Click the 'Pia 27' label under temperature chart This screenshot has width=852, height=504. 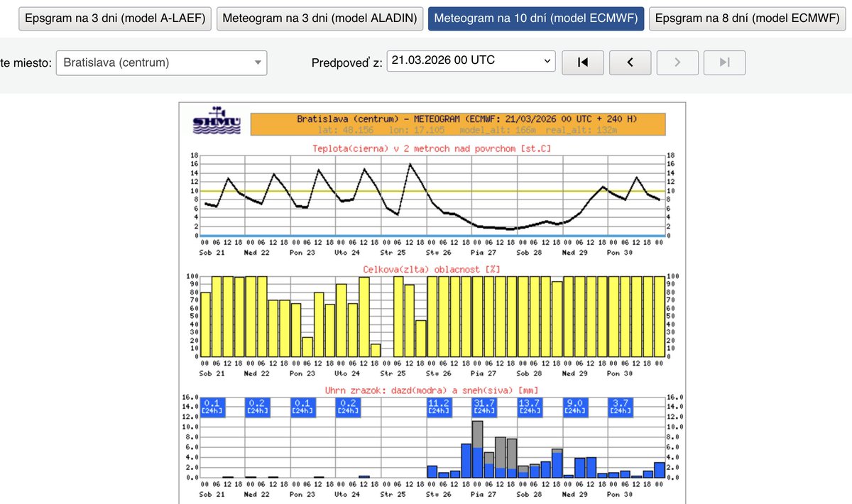click(x=484, y=252)
